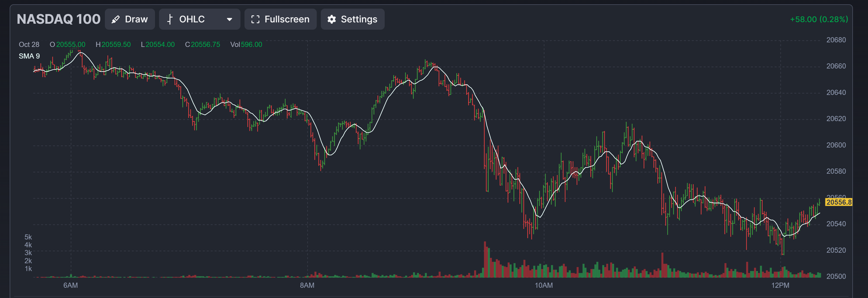Image resolution: width=868 pixels, height=298 pixels.
Task: Click the 20500 price axis label
Action: point(836,276)
